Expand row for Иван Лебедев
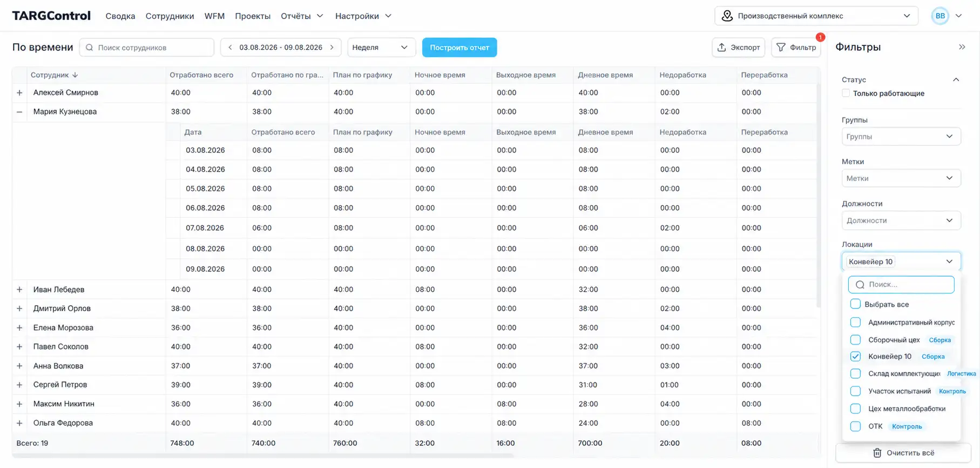This screenshot has height=468, width=980. [x=19, y=290]
